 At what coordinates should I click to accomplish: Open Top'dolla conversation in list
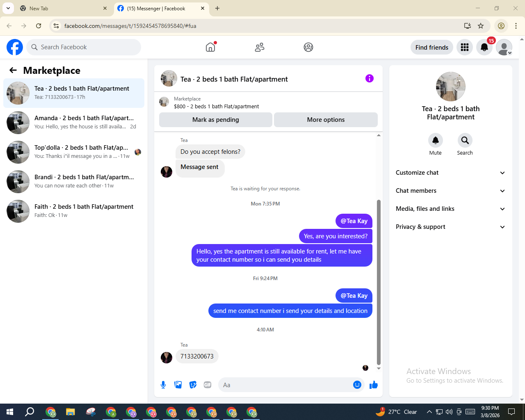[74, 152]
